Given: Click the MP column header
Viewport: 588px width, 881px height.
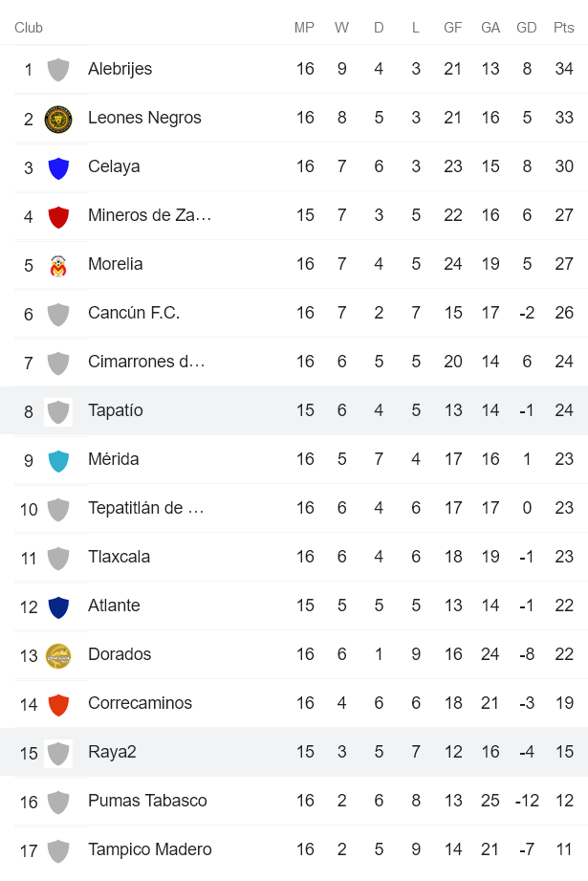Looking at the screenshot, I should (304, 28).
